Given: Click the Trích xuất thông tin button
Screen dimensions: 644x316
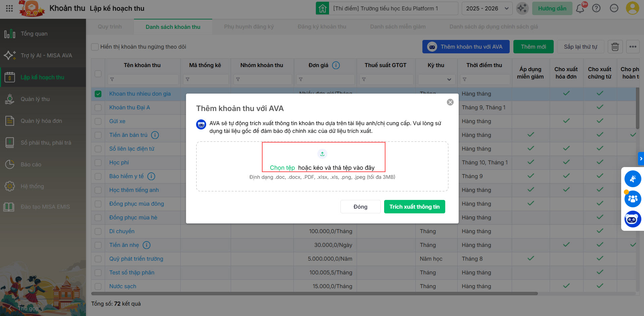Looking at the screenshot, I should pyautogui.click(x=414, y=207).
